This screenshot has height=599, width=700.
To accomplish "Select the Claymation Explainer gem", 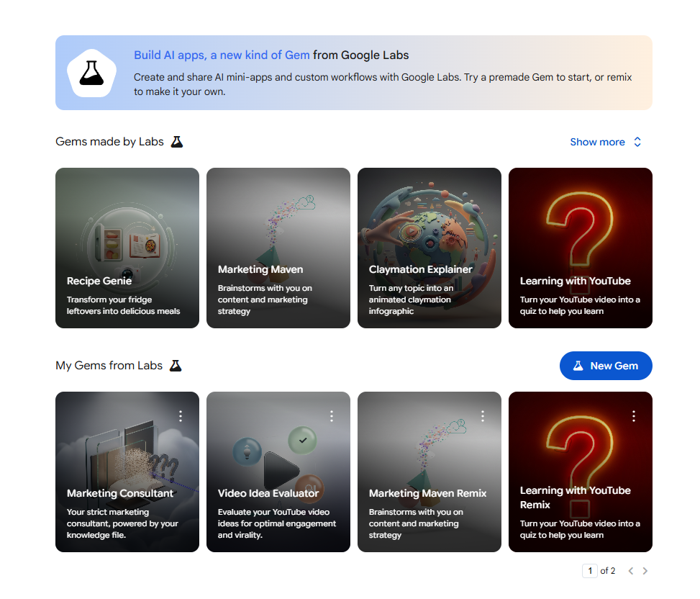I will click(x=429, y=248).
